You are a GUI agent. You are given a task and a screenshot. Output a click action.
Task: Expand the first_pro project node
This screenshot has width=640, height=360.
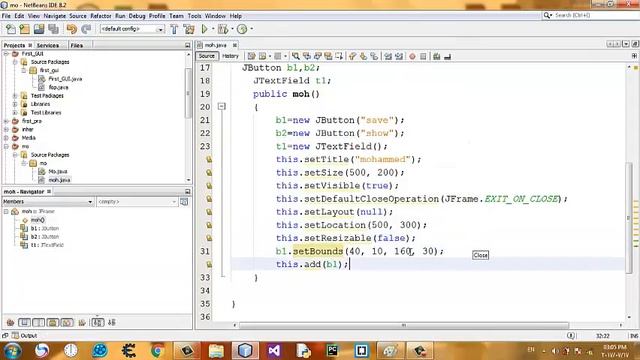[x=6, y=121]
